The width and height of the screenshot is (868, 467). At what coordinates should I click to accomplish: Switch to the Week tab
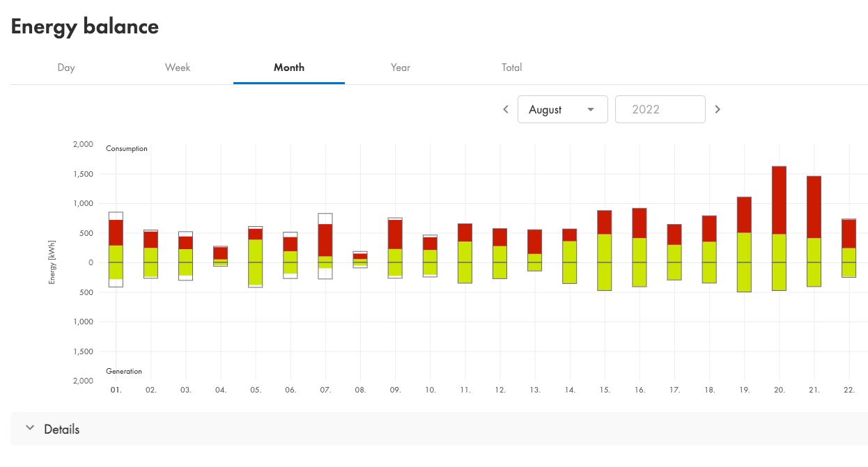(178, 68)
